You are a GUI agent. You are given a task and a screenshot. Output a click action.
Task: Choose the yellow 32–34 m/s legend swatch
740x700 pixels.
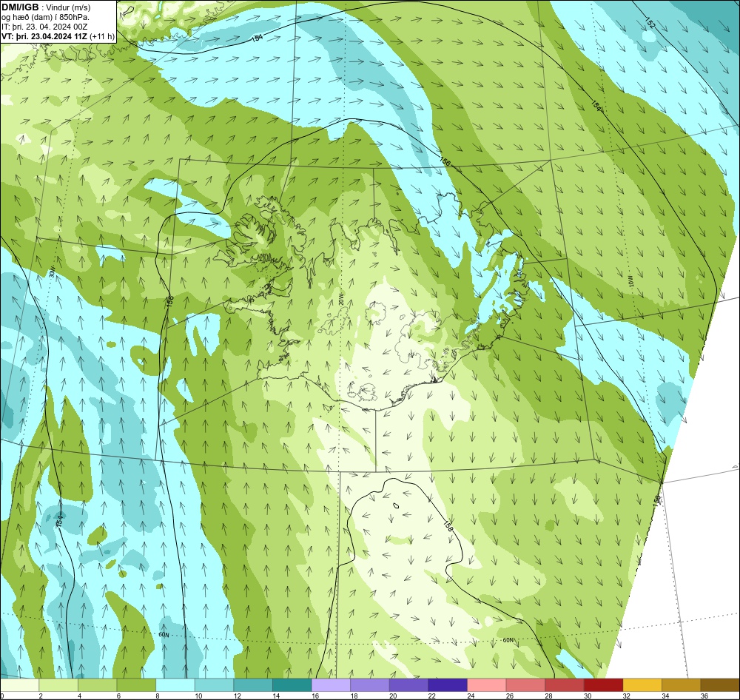642,685
